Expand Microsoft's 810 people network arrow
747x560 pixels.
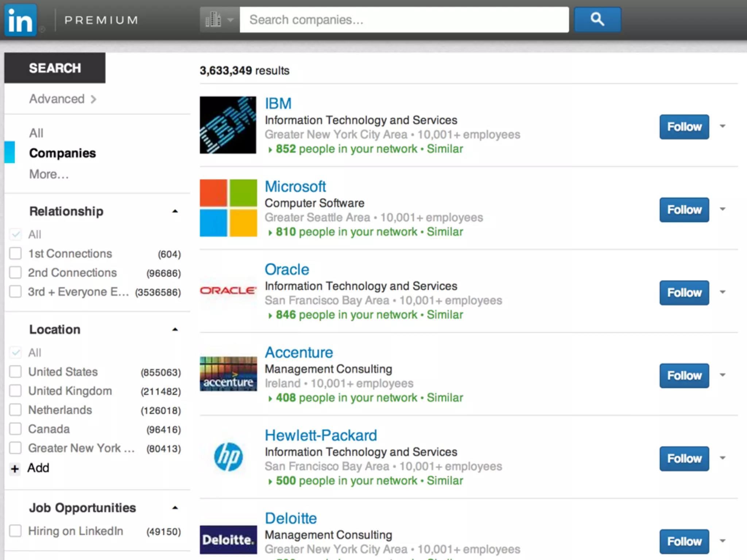[x=270, y=233]
